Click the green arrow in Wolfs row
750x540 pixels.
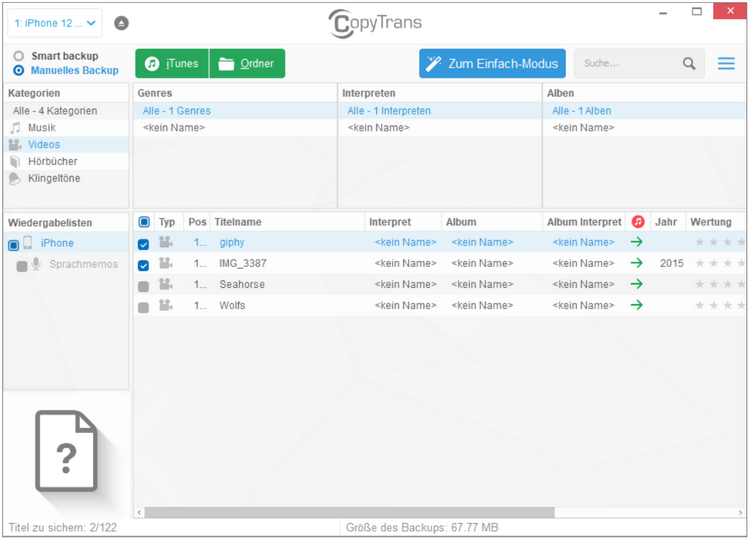[637, 305]
